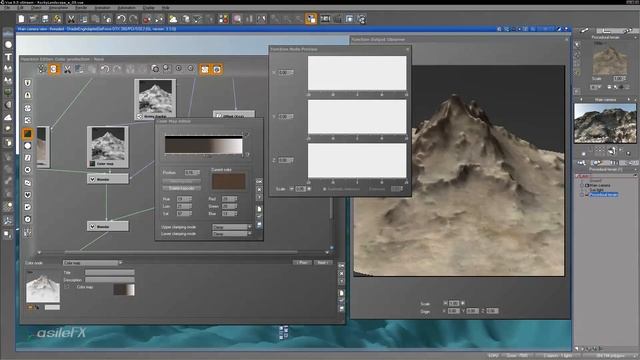The width and height of the screenshot is (640, 360).
Task: Toggle the orange-highlighted second icon in Function Editor toolbar
Action: click(54, 69)
